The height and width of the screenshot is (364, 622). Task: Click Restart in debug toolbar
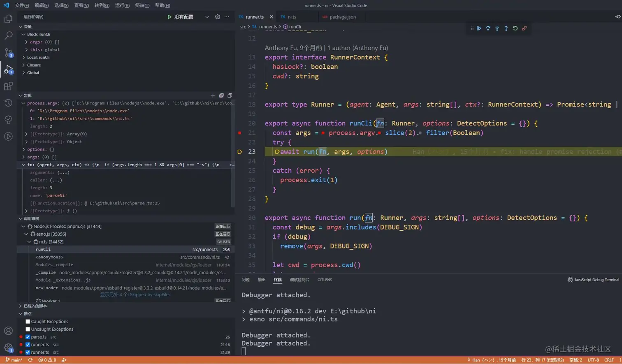tap(515, 28)
